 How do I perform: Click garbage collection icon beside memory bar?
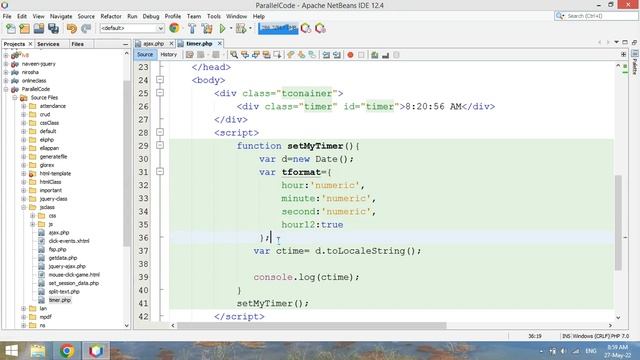306,28
